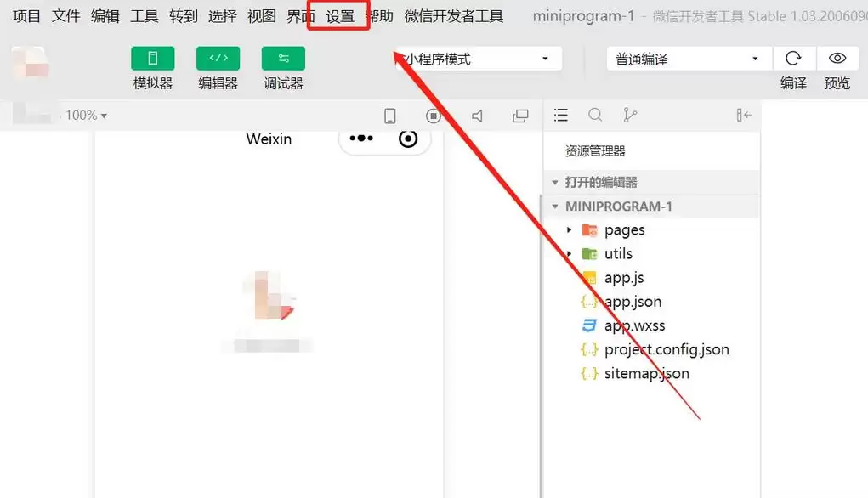Viewport: 868px width, 498px height.
Task: Click the mini program three-dots capsule menu
Action: point(361,139)
